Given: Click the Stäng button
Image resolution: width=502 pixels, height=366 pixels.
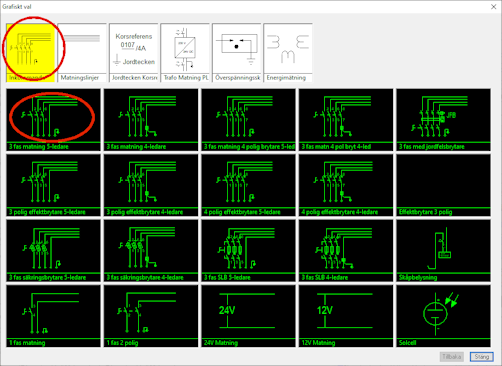Looking at the screenshot, I should [x=482, y=357].
